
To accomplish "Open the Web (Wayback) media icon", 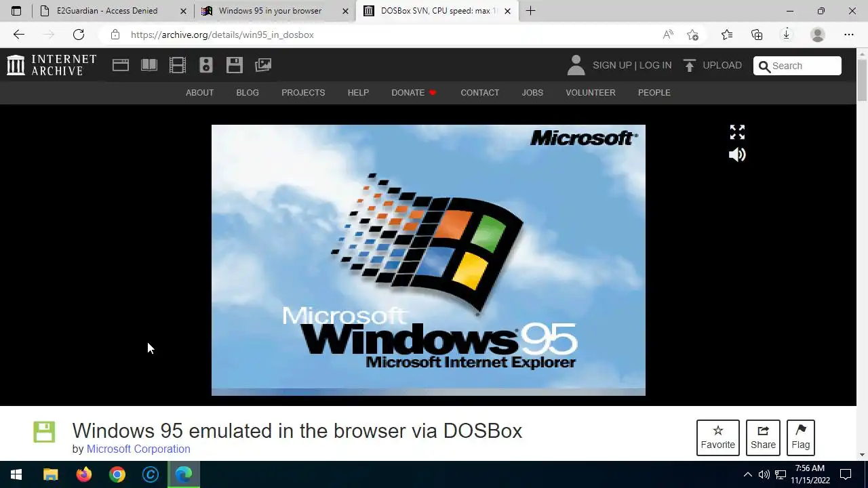I will pyautogui.click(x=121, y=65).
